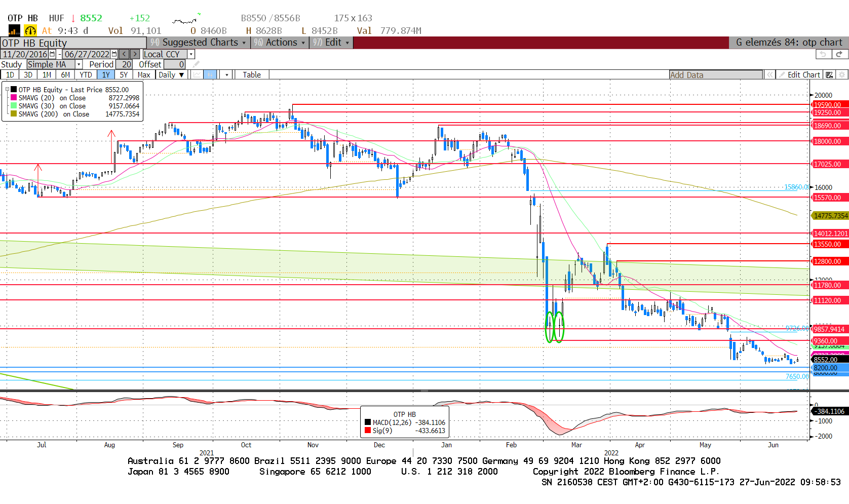Image resolution: width=849 pixels, height=504 pixels.
Task: Shift the date range backward with the left arrow
Action: click(x=124, y=54)
